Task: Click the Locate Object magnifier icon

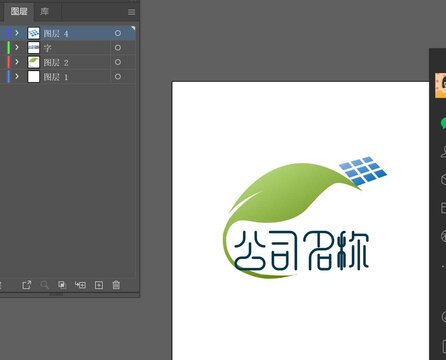Action: point(44,285)
